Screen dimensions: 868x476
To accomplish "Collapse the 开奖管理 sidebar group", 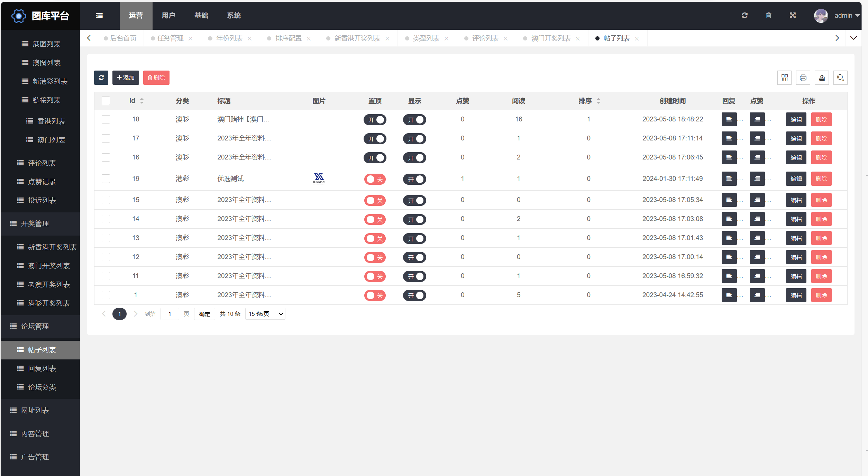I will [40, 223].
